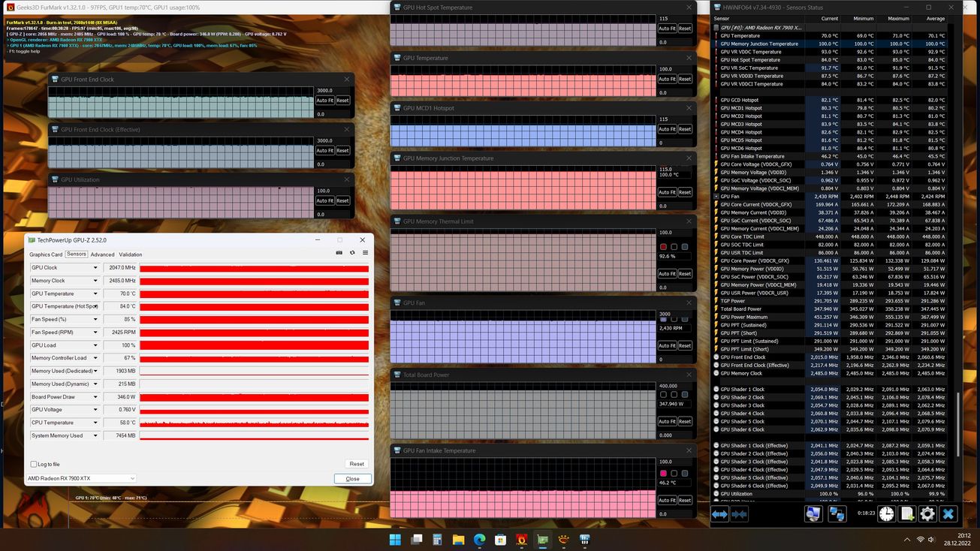The width and height of the screenshot is (980, 551).
Task: Reset the GPU Memory Thermal Limit graph
Action: pos(685,274)
